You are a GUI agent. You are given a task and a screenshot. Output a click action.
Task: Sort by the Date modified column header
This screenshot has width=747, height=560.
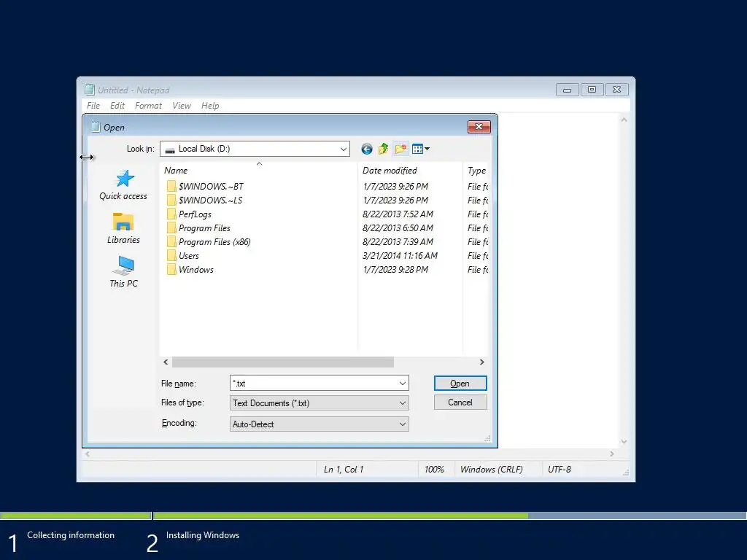click(x=410, y=171)
